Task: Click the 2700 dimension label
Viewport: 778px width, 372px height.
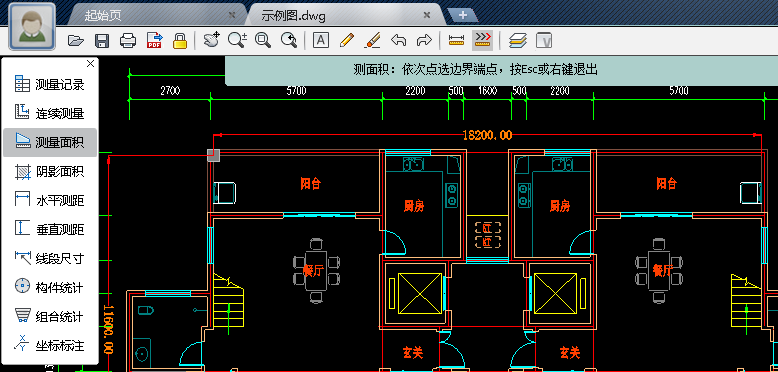Action: click(x=170, y=91)
